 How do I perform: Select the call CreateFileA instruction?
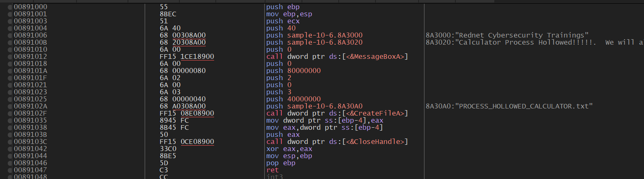[337, 113]
